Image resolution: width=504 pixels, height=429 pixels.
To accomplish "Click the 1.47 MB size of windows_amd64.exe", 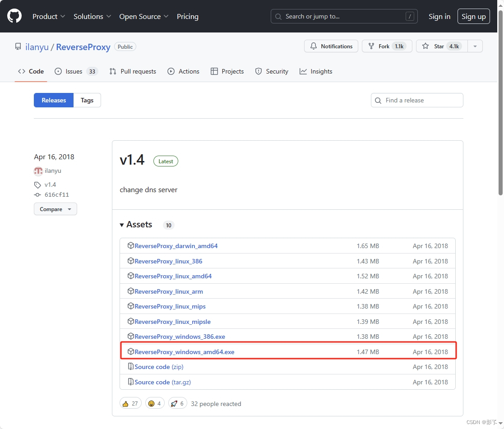I will tap(368, 352).
